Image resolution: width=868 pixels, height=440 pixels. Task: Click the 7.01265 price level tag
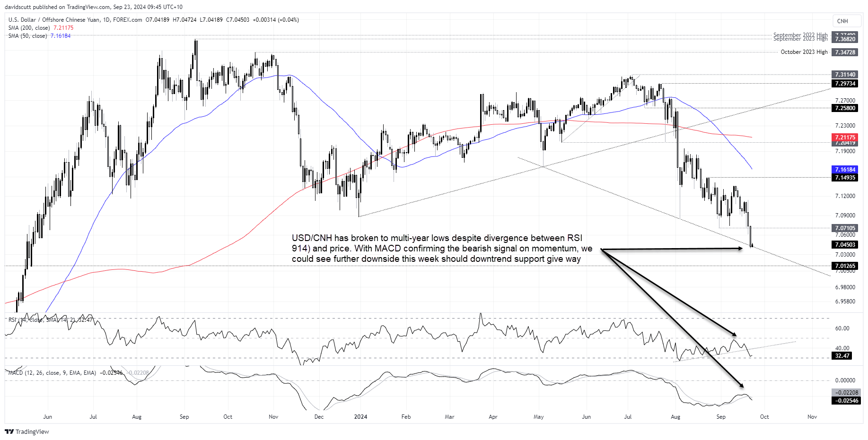pos(845,266)
